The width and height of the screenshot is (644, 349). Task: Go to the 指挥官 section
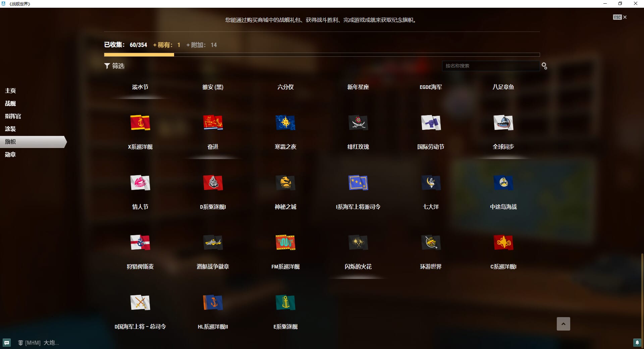13,116
